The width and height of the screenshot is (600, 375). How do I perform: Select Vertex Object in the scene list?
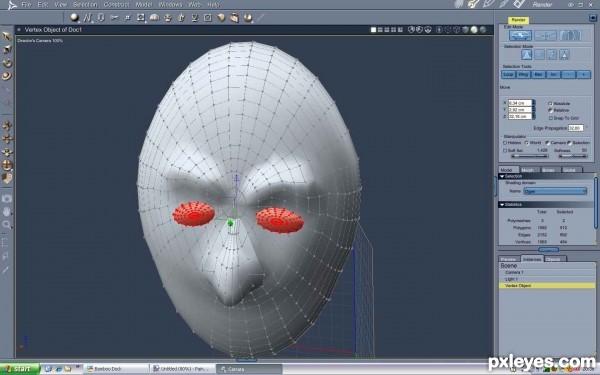coord(547,286)
